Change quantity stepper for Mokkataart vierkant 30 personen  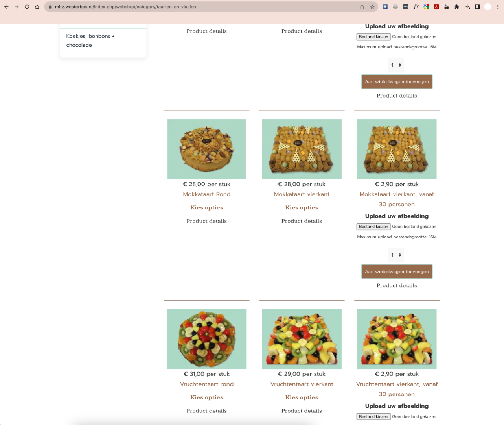[396, 255]
